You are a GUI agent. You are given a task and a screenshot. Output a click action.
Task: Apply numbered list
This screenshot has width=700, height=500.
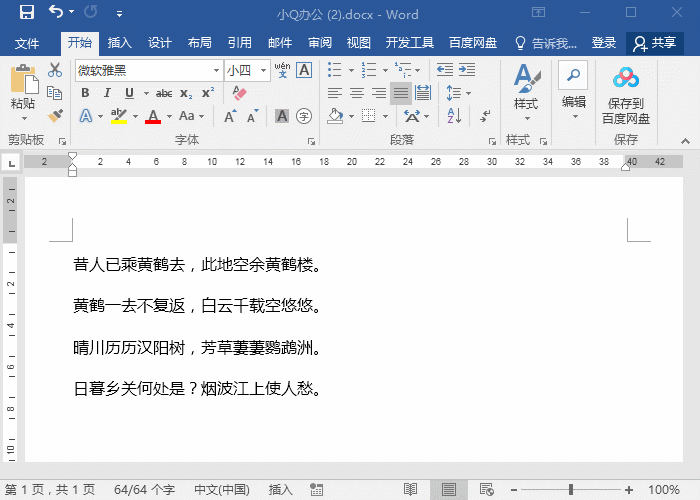369,70
